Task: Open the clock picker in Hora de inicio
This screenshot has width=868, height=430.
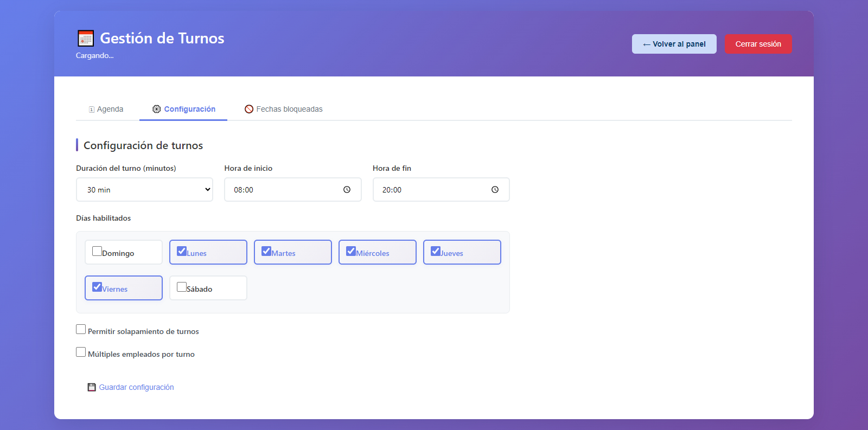Action: pyautogui.click(x=347, y=190)
